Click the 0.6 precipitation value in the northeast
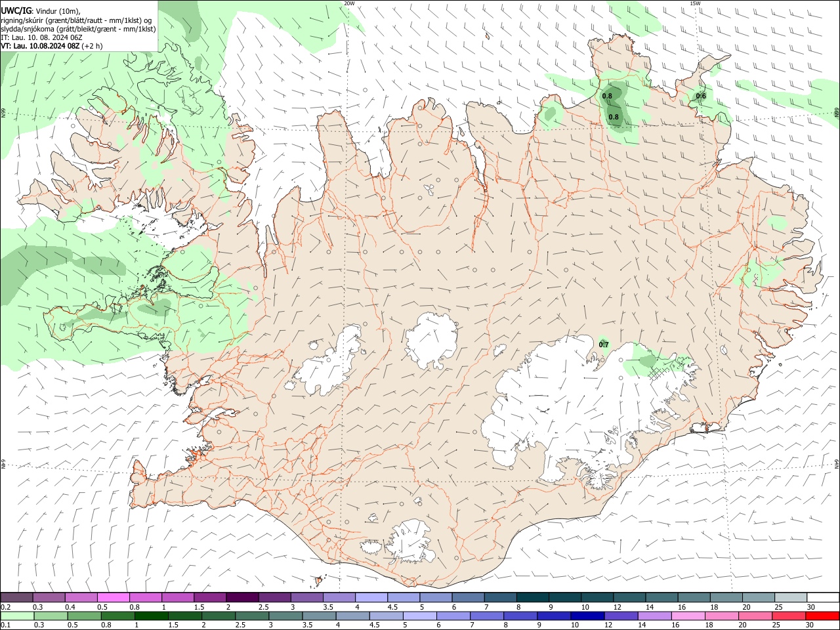The height and width of the screenshot is (630, 840). pyautogui.click(x=701, y=96)
